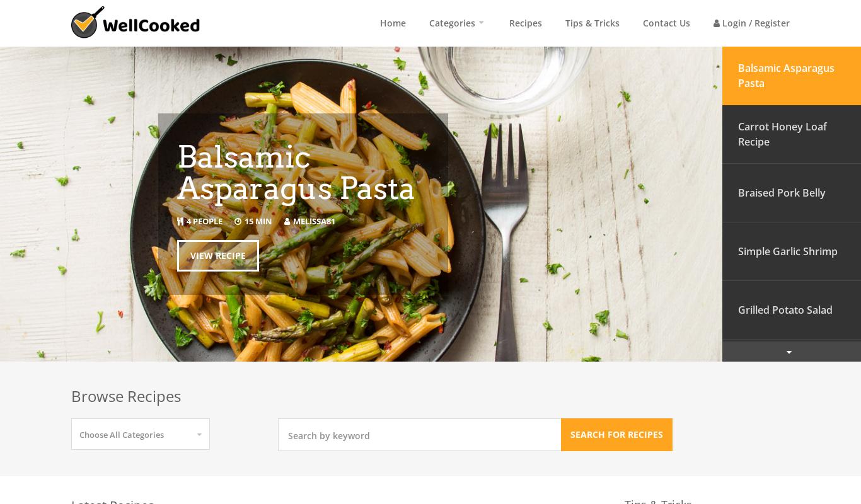This screenshot has width=861, height=504.
Task: Click the fork-and-knife 4 People icon
Action: [x=180, y=221]
